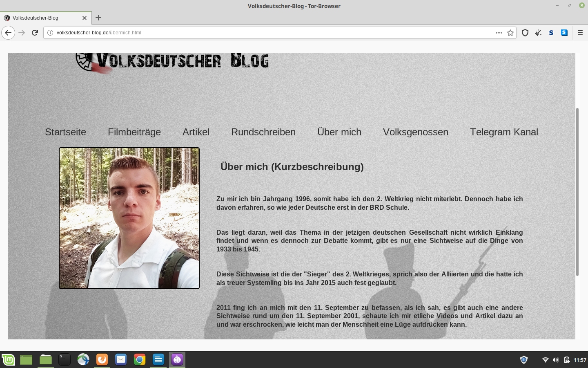Open the hamburger application menu
588x368 pixels.
pyautogui.click(x=580, y=33)
